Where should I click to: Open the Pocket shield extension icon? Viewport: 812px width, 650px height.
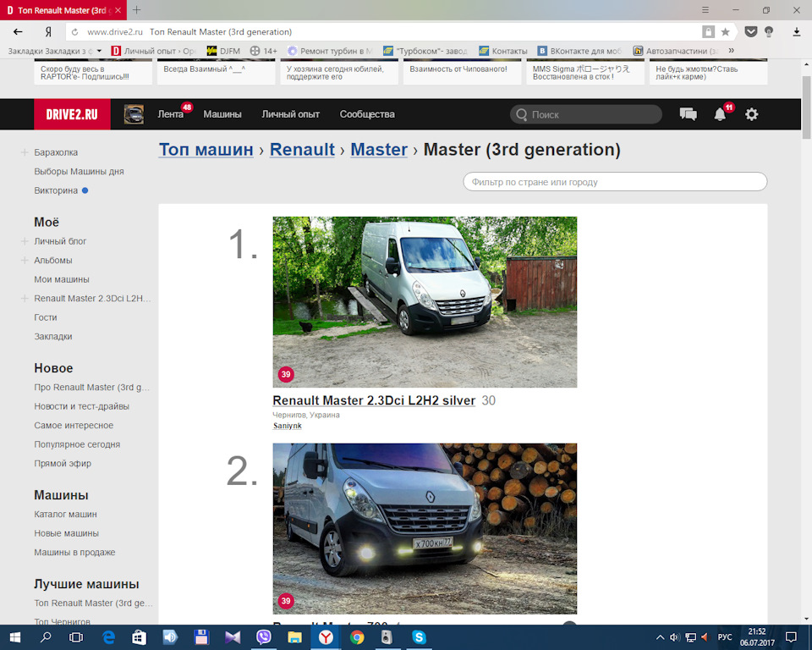pyautogui.click(x=750, y=31)
